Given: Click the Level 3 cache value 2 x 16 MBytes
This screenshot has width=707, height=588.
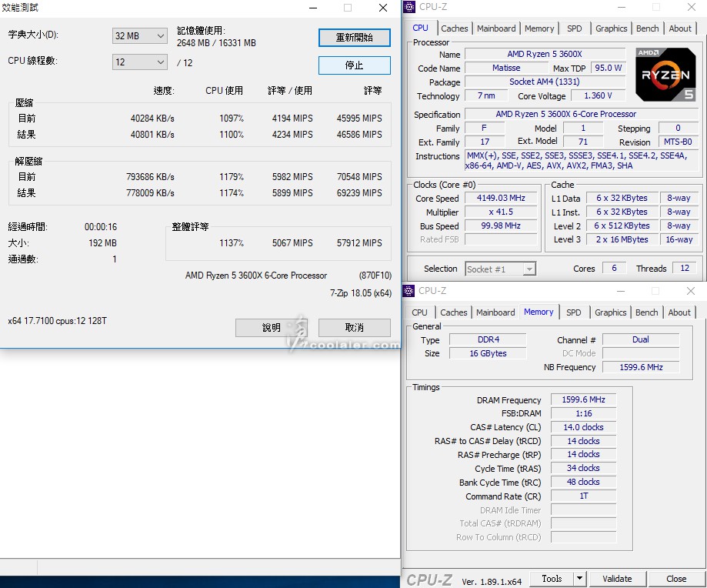Looking at the screenshot, I should 622,239.
